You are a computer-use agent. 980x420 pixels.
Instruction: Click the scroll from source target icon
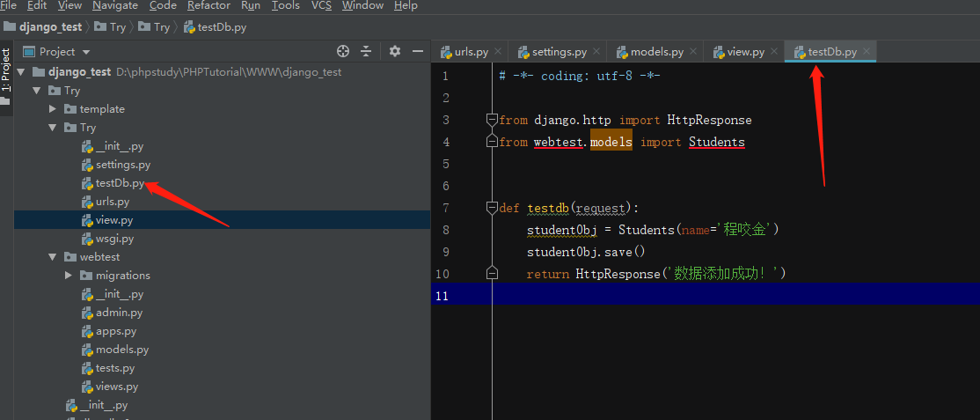[x=343, y=52]
